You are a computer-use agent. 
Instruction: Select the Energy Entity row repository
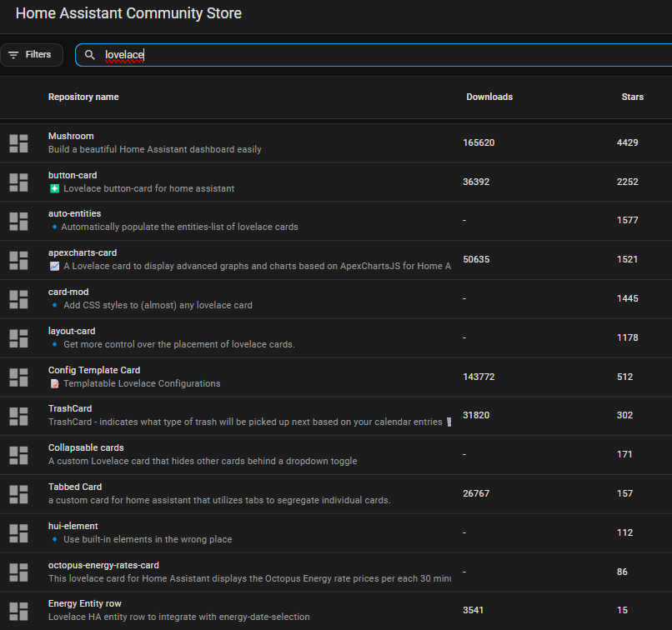(x=85, y=603)
